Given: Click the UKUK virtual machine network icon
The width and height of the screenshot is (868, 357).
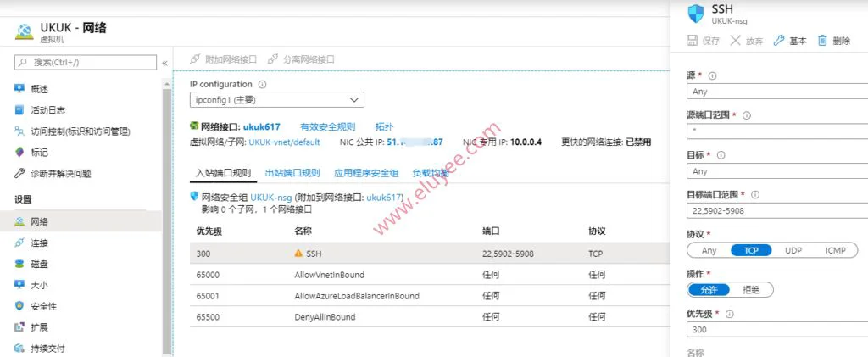Looking at the screenshot, I should [x=25, y=31].
